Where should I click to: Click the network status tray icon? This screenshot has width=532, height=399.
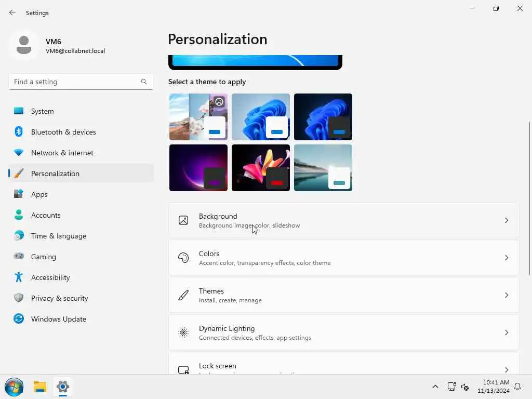point(451,387)
